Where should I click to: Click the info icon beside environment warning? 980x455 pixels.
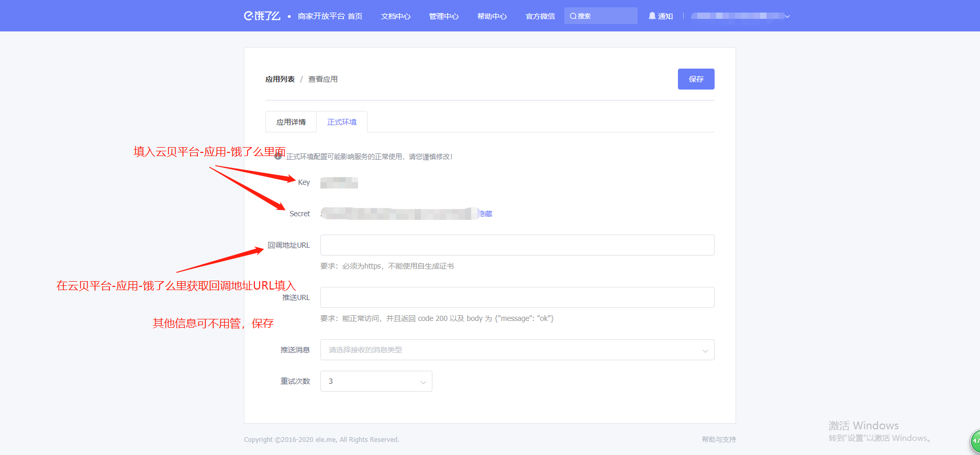click(x=279, y=156)
